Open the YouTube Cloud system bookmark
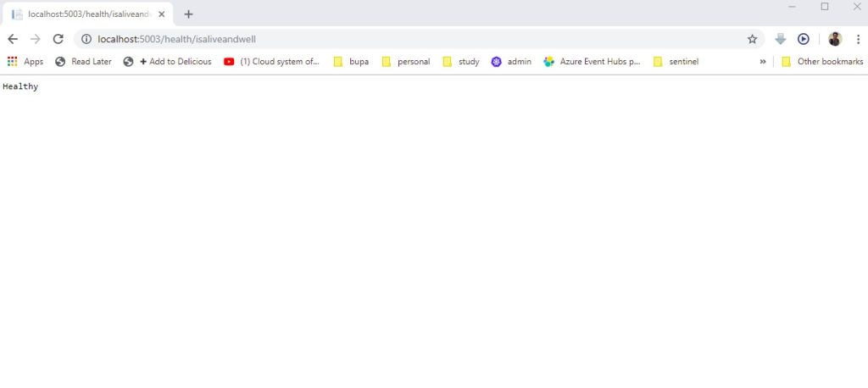868x388 pixels. tap(272, 62)
